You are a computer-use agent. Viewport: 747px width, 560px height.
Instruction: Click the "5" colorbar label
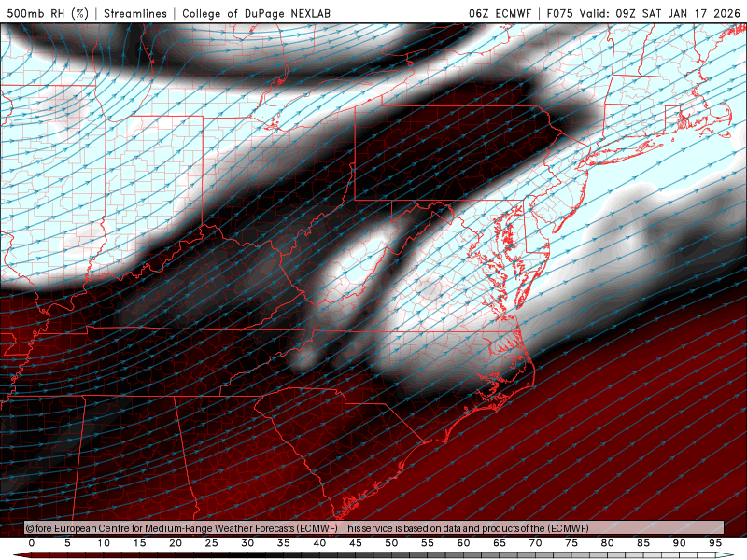[67, 543]
